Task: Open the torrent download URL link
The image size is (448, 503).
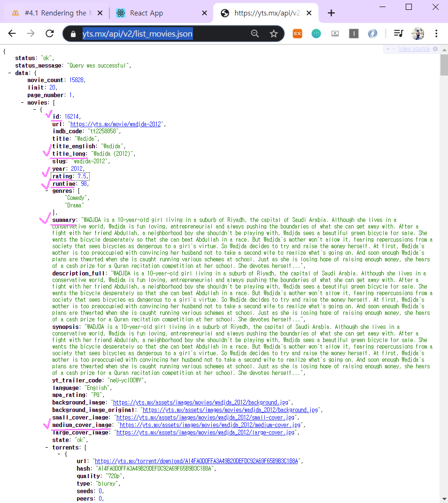Action: pyautogui.click(x=196, y=461)
